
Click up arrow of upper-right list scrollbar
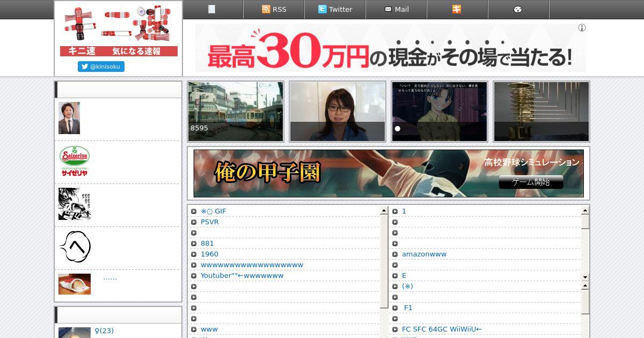click(x=585, y=211)
